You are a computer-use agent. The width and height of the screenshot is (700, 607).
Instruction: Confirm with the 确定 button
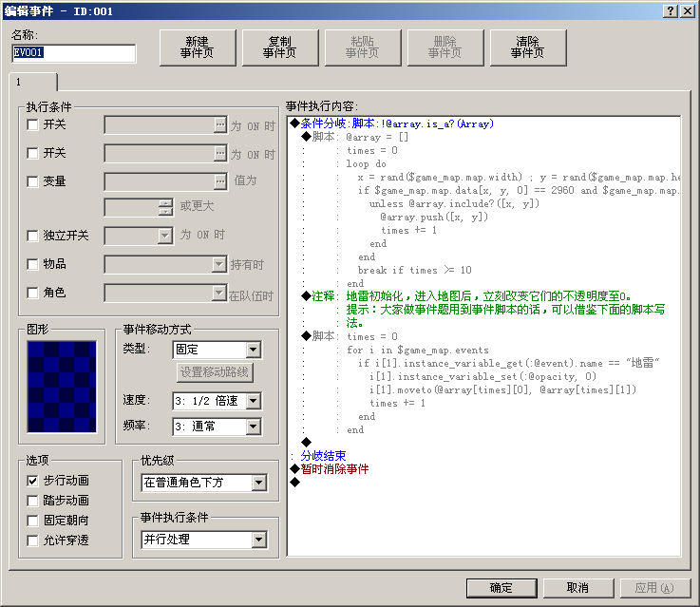501,588
